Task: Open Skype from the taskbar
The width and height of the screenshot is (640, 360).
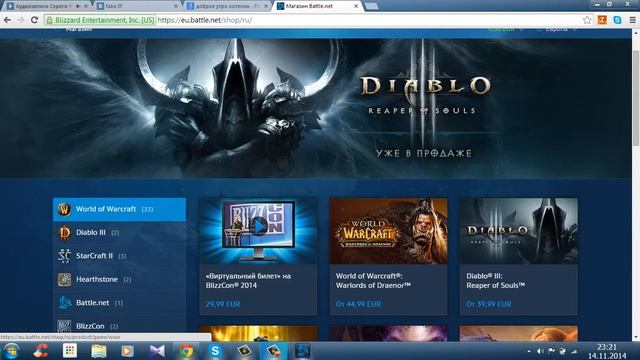Action: tap(215, 351)
